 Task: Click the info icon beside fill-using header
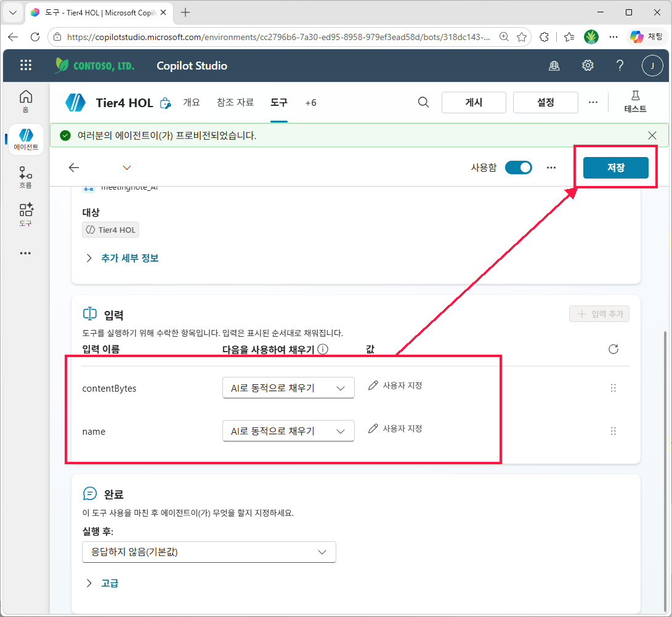(323, 349)
